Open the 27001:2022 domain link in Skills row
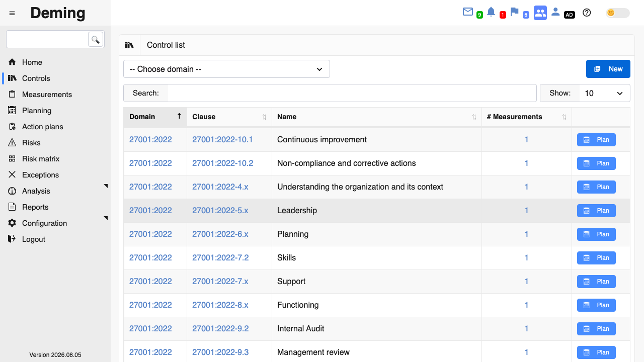644x362 pixels. 150,258
